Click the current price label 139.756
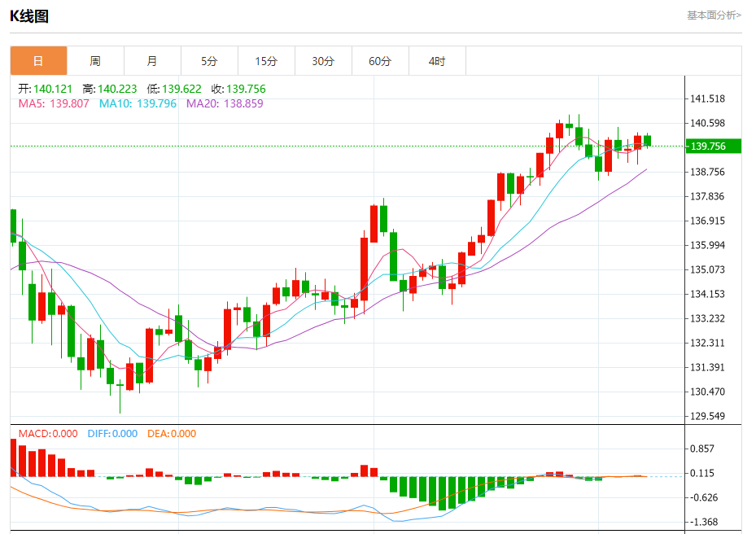 pyautogui.click(x=713, y=147)
